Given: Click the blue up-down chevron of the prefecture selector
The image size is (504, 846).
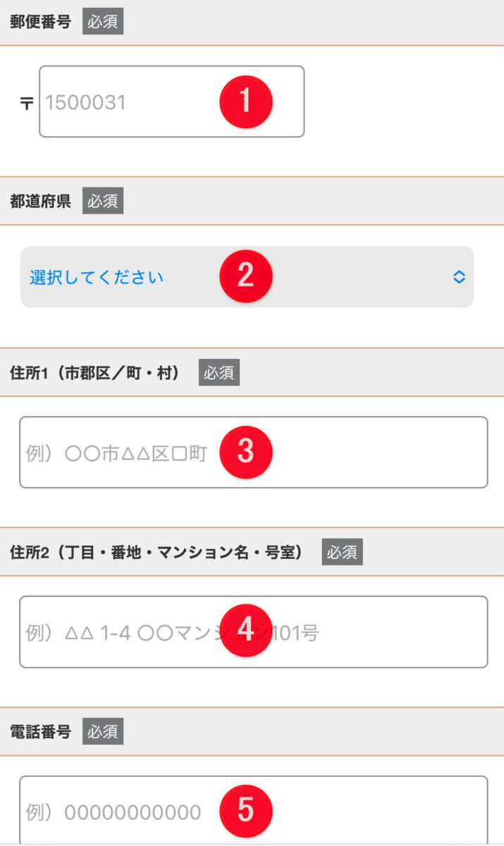Looking at the screenshot, I should (459, 277).
